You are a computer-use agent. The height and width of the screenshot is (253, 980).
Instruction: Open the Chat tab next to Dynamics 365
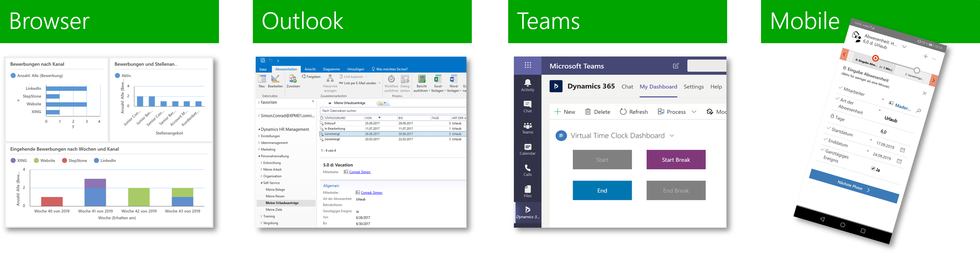[x=627, y=87]
